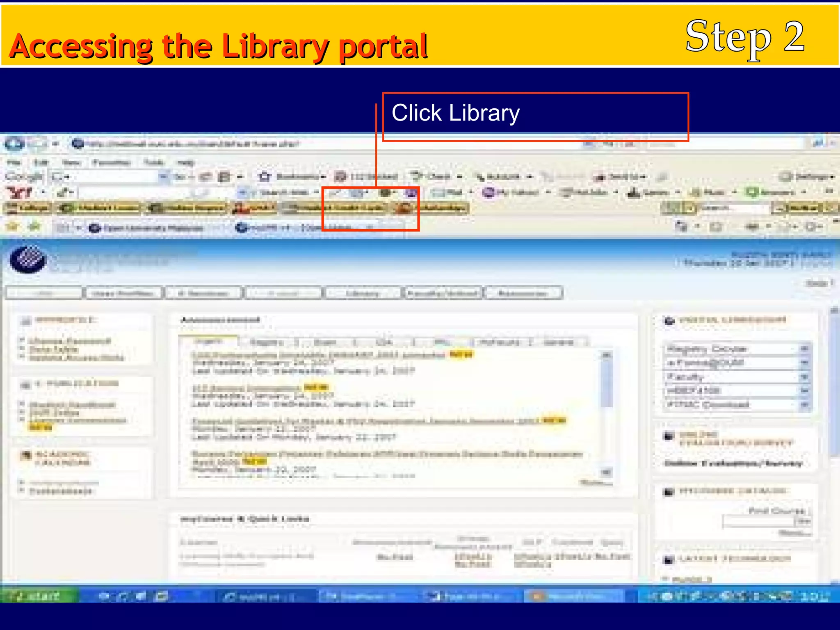Open the Help menu
The height and width of the screenshot is (630, 840).
(x=185, y=162)
